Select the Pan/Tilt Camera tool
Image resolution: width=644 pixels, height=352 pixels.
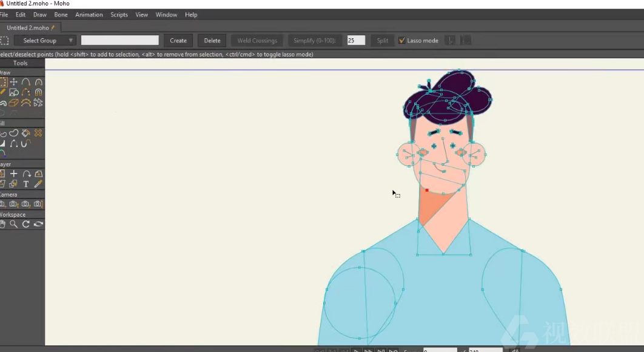(38, 204)
